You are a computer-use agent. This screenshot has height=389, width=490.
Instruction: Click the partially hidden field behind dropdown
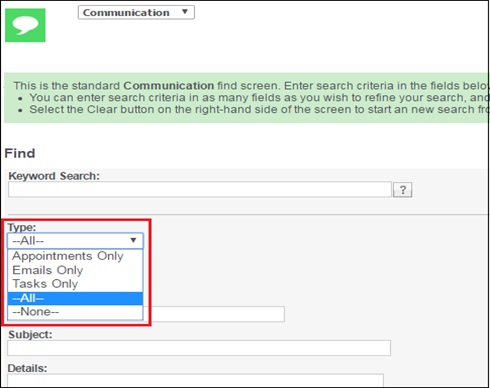click(218, 314)
